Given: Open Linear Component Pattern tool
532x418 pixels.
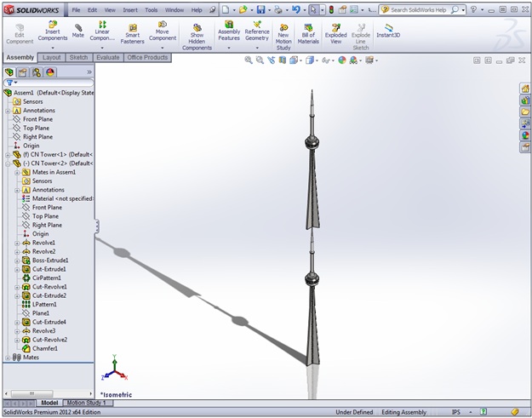Looking at the screenshot, I should [x=102, y=31].
